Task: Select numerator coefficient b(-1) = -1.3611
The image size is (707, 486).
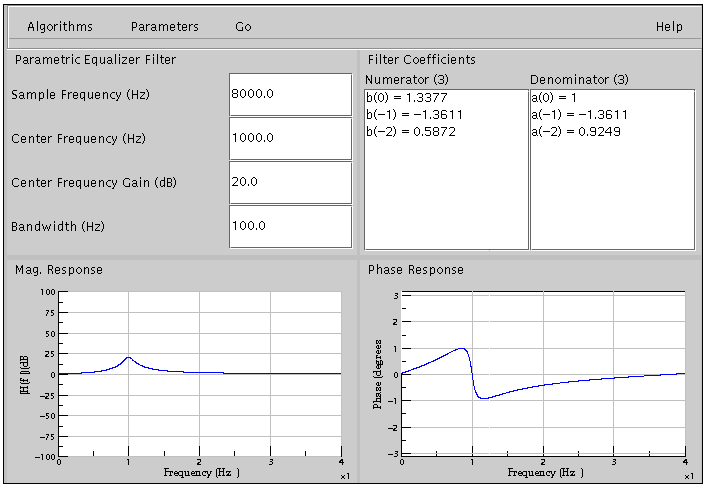Action: pyautogui.click(x=410, y=115)
